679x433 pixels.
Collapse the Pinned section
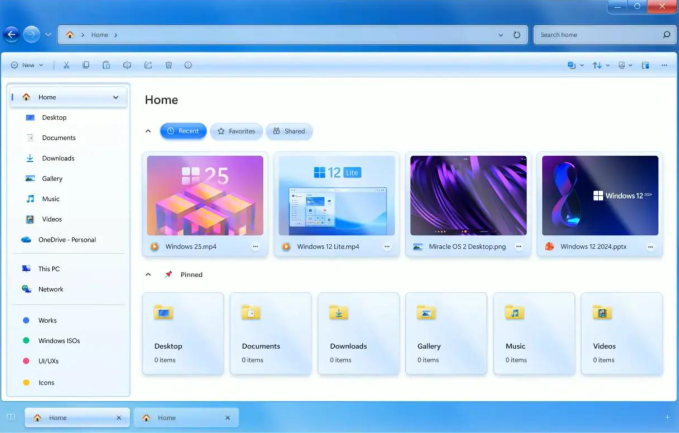(148, 275)
